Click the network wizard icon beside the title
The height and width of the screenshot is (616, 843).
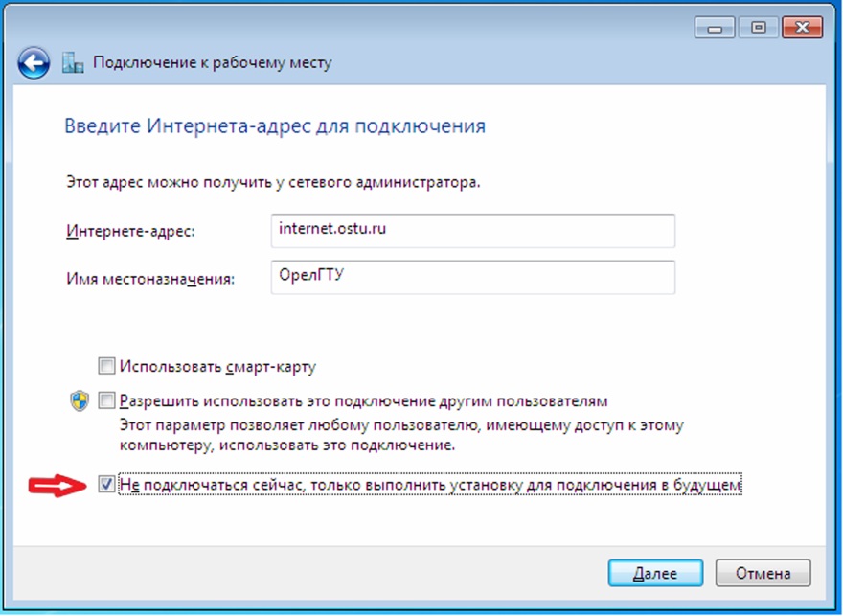point(73,64)
